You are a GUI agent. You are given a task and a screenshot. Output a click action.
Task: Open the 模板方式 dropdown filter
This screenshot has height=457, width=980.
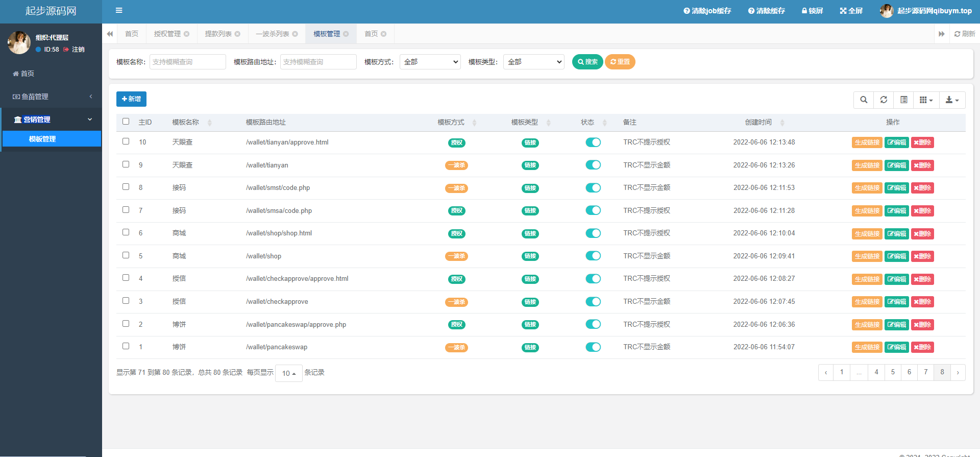(x=430, y=62)
